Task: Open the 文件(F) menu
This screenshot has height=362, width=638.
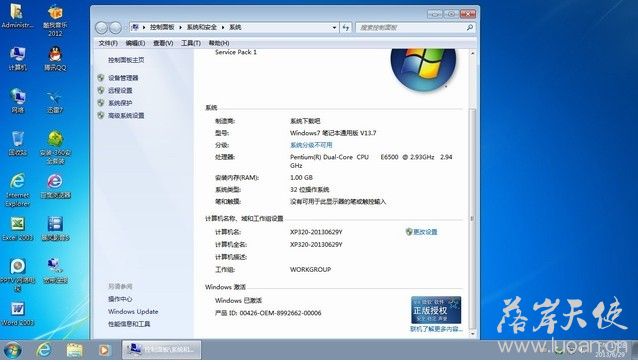Action: click(x=108, y=43)
